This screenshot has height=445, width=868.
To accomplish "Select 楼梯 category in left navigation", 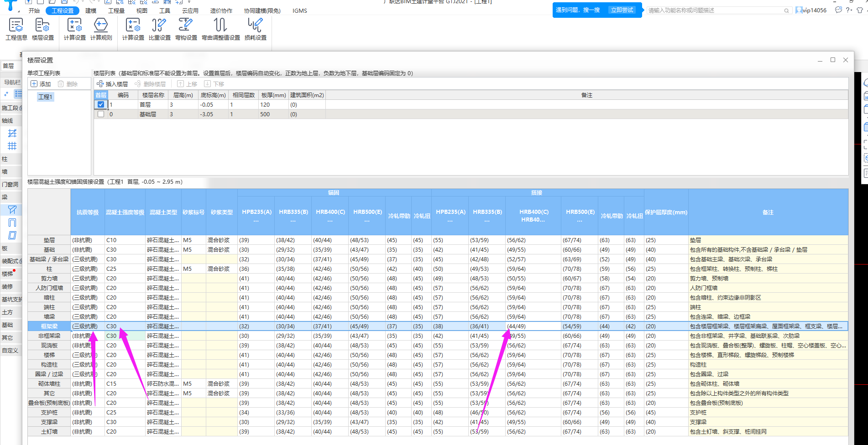I will point(11,274).
